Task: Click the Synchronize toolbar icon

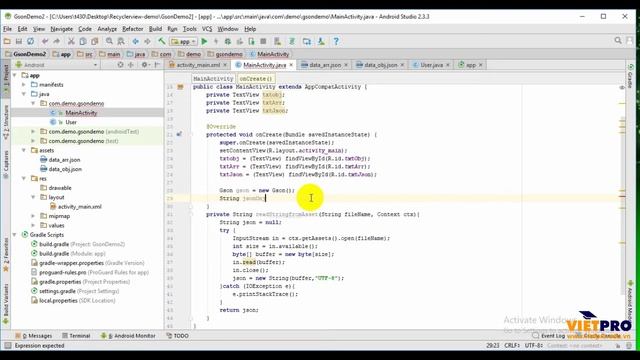Action: [31, 41]
